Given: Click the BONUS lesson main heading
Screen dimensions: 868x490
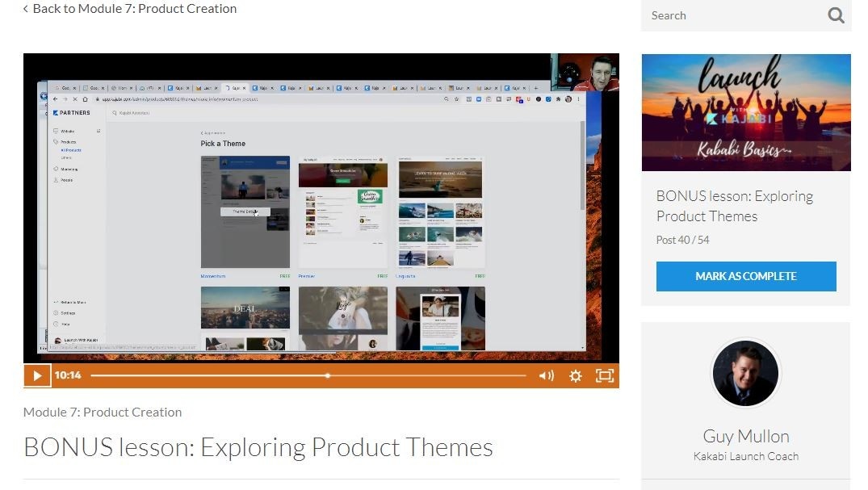Looking at the screenshot, I should [x=258, y=447].
